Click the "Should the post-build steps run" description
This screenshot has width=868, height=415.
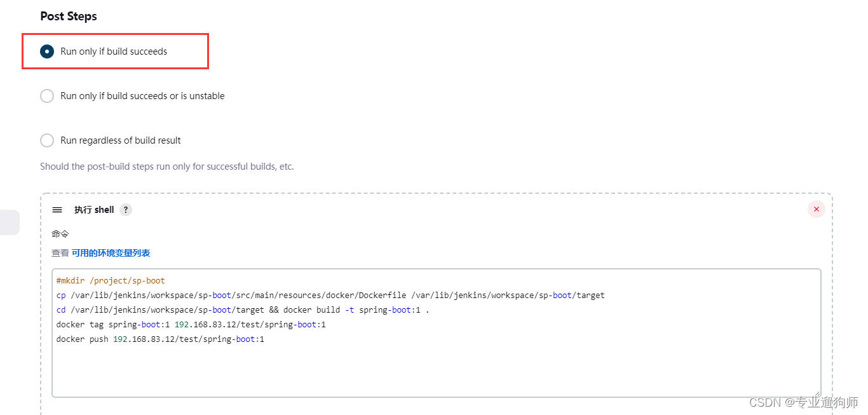167,167
